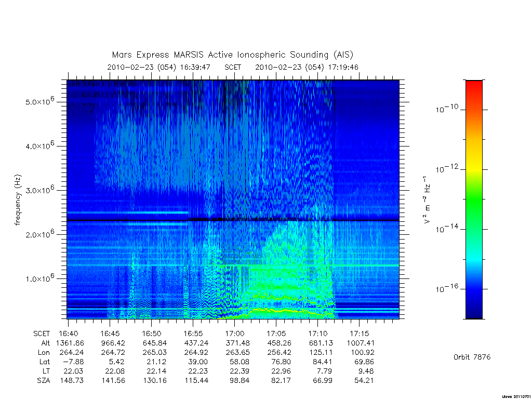Click the 'Orbit 7876' label

tap(472, 357)
